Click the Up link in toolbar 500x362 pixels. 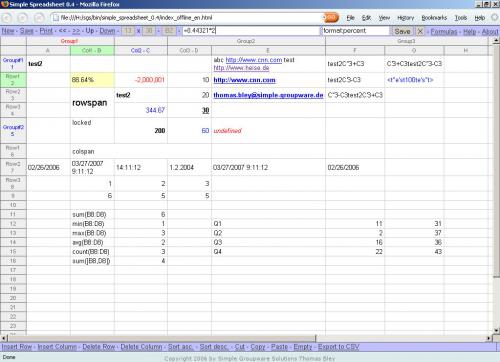click(x=90, y=31)
